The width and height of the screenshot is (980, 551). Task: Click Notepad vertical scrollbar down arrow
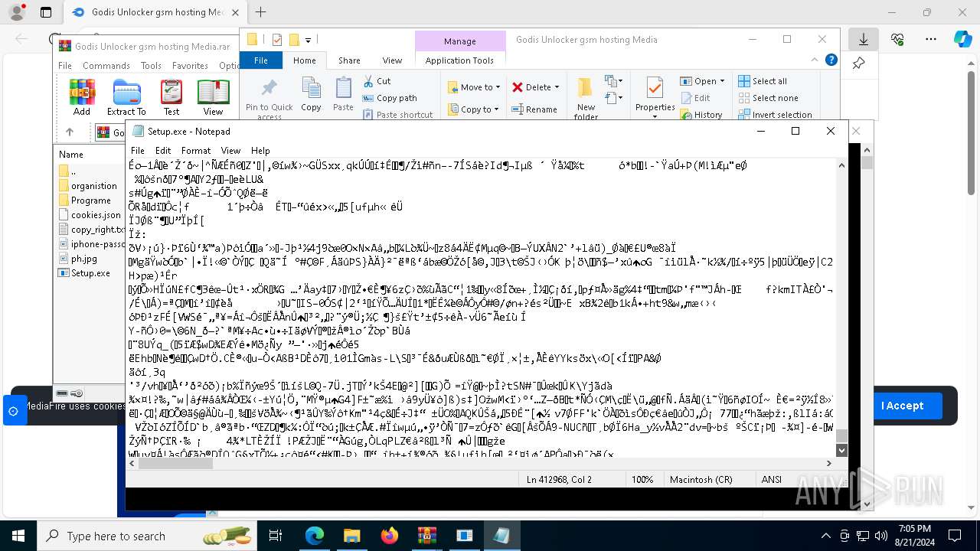coord(842,451)
